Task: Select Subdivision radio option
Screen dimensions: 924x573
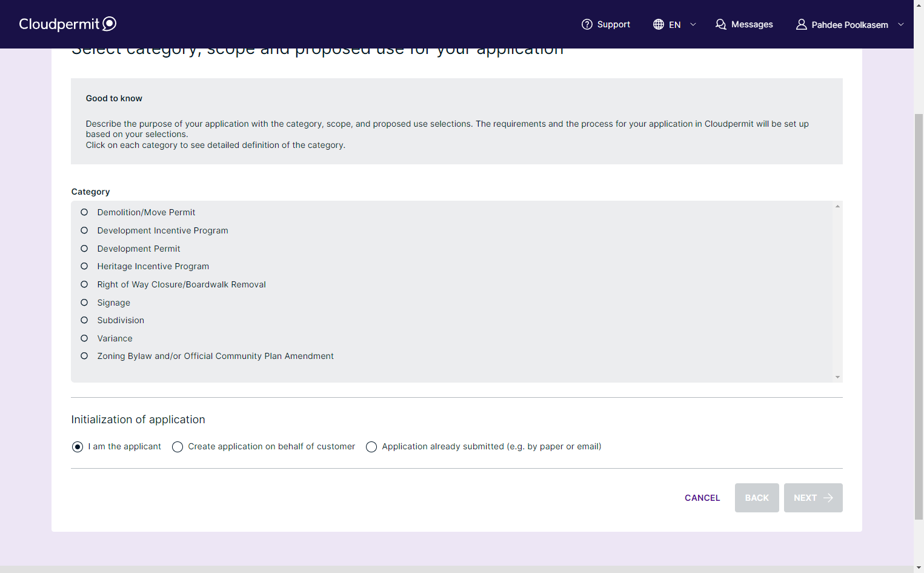Action: pos(84,320)
